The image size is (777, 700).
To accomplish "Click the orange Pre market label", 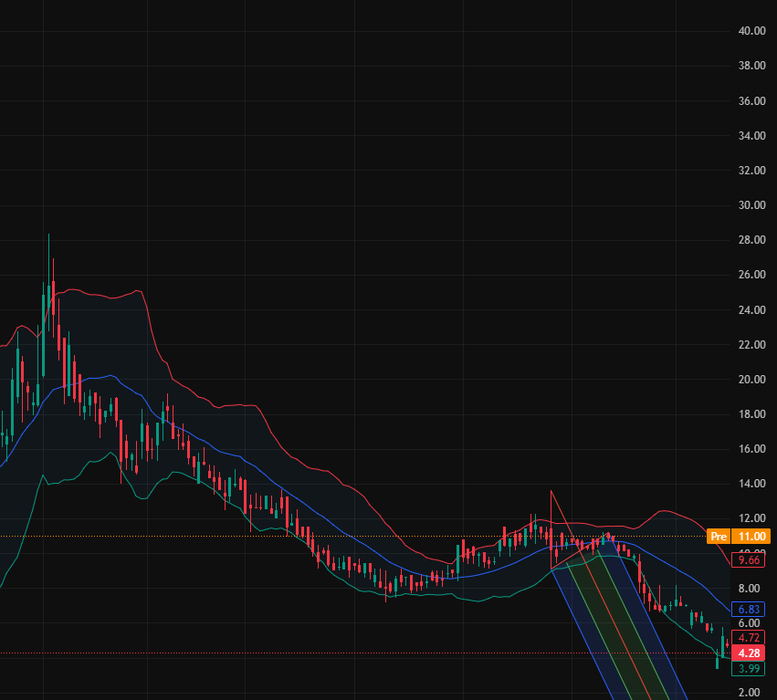I will coord(719,536).
